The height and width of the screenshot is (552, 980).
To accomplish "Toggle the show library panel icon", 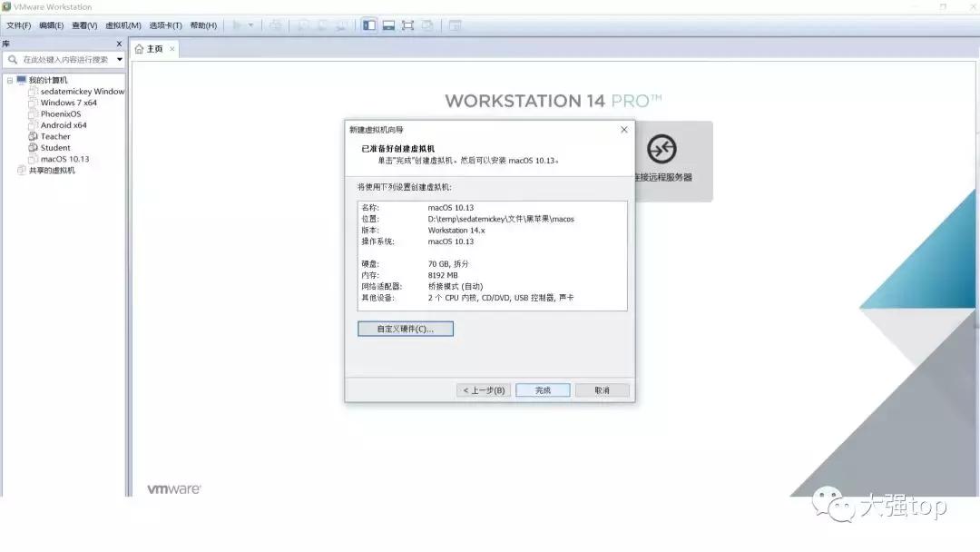I will 369,25.
